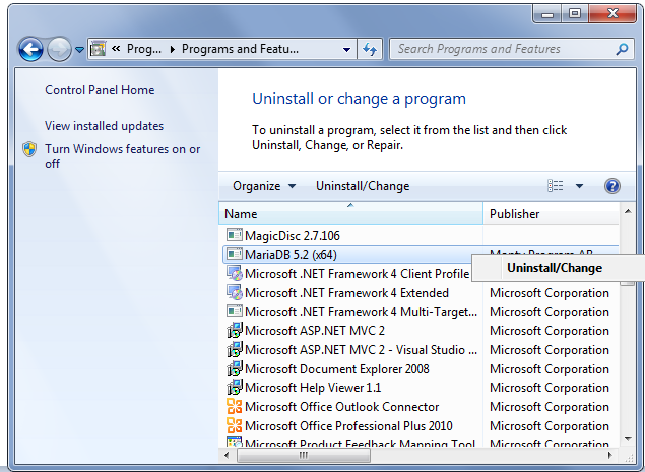Screen dimensions: 645x472
Task: Click the ASP.NET MVC 2 - Visual Studio icon
Action: click(x=235, y=349)
